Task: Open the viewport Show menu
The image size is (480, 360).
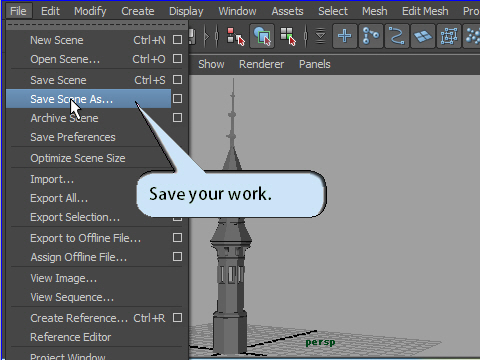Action: point(211,64)
